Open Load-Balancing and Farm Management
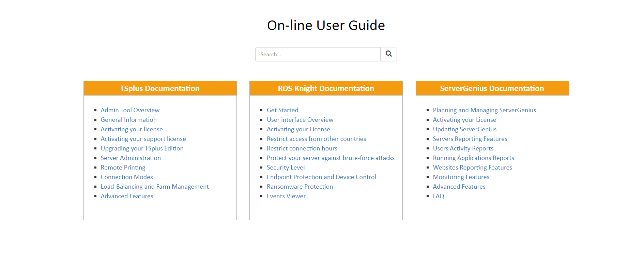 155,187
